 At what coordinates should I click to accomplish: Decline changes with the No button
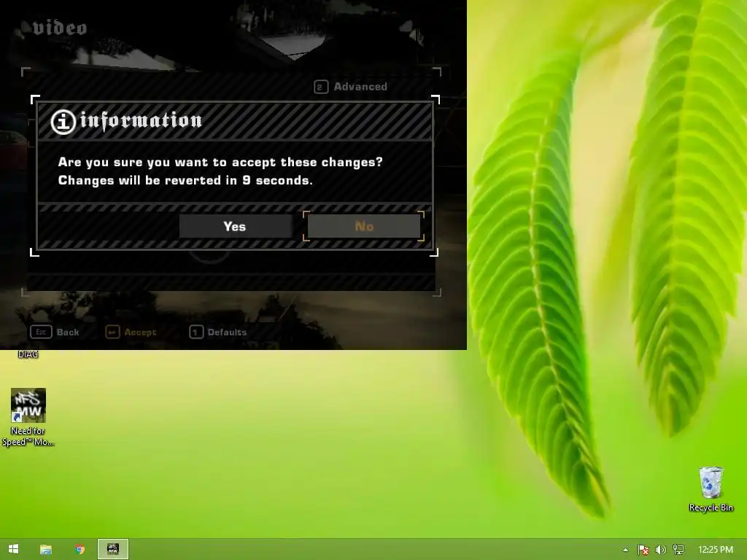coord(364,226)
